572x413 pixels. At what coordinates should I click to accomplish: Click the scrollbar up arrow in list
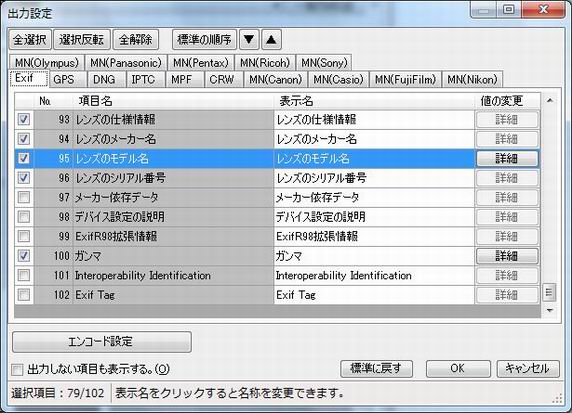pos(550,100)
